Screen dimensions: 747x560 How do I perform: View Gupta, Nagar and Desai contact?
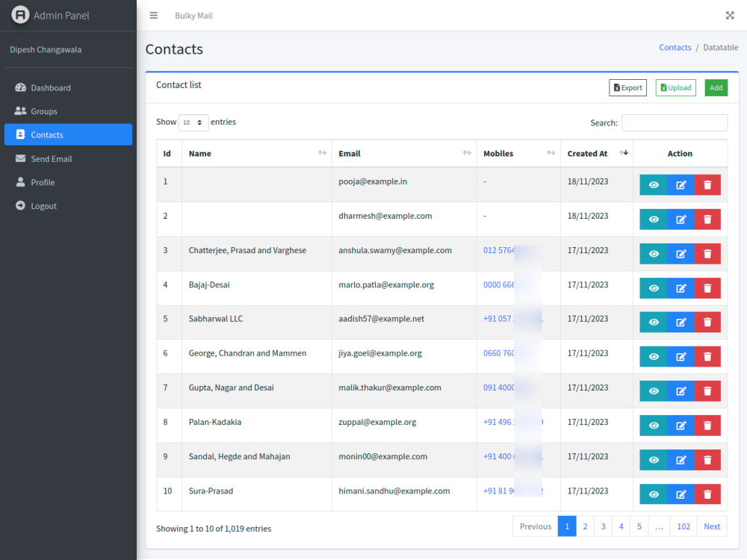click(x=654, y=391)
